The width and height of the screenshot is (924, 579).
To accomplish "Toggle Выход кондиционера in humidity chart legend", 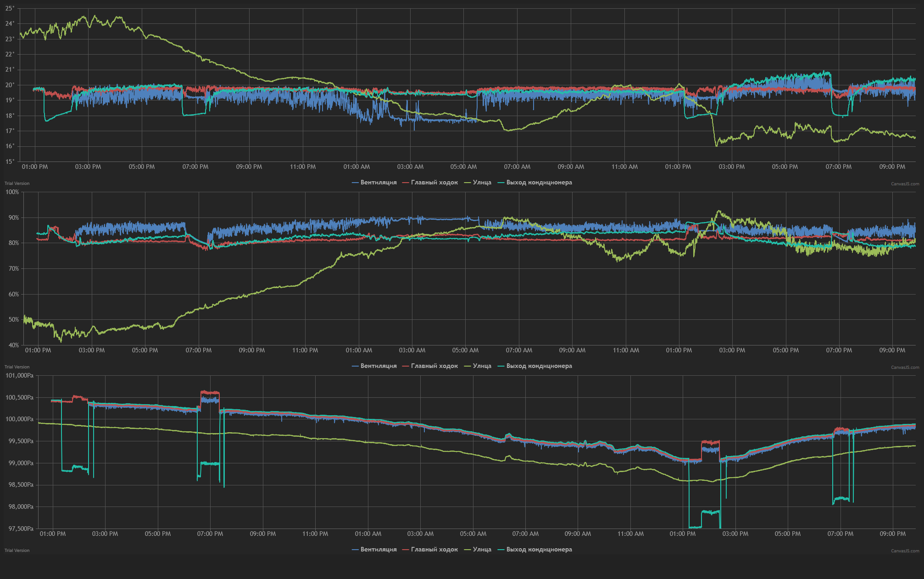I will coord(534,366).
